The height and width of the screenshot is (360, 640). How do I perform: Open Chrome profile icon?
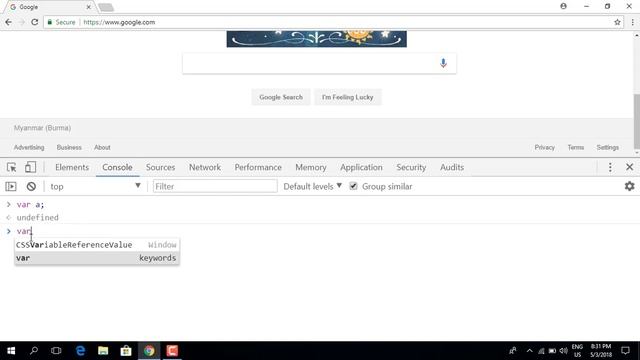(563, 6)
